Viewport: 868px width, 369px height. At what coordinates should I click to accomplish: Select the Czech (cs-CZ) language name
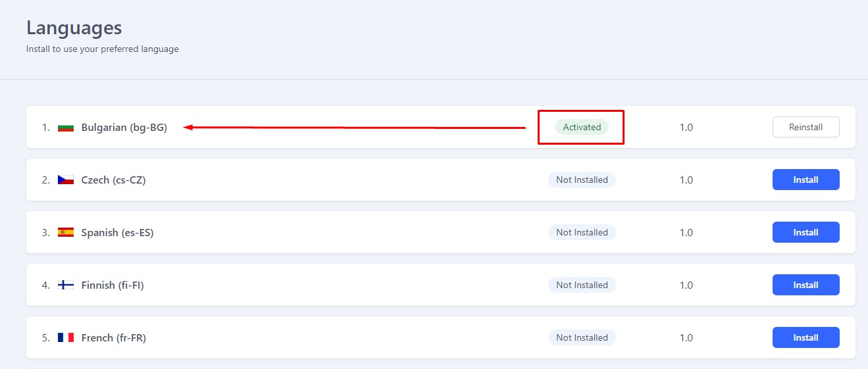click(113, 180)
